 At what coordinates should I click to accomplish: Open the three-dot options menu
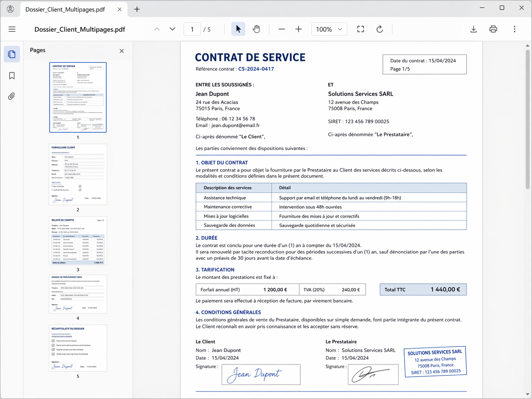click(514, 29)
